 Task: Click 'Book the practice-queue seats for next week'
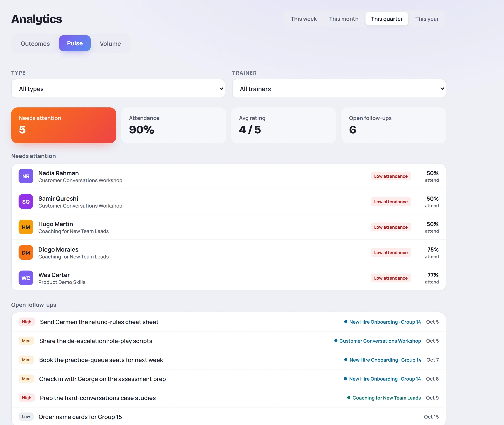click(x=101, y=360)
